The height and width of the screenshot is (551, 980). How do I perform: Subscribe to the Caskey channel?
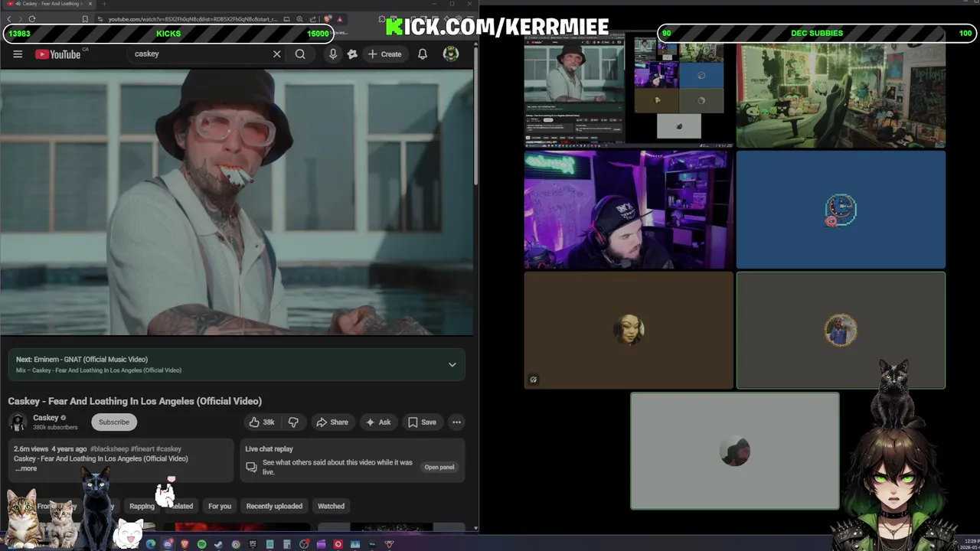[x=114, y=422]
